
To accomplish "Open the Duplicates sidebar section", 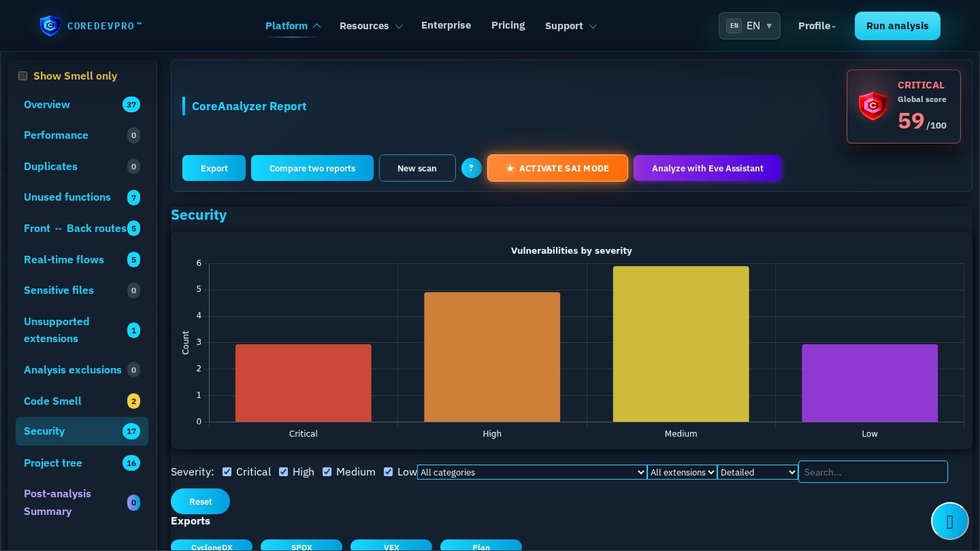I will (x=82, y=167).
